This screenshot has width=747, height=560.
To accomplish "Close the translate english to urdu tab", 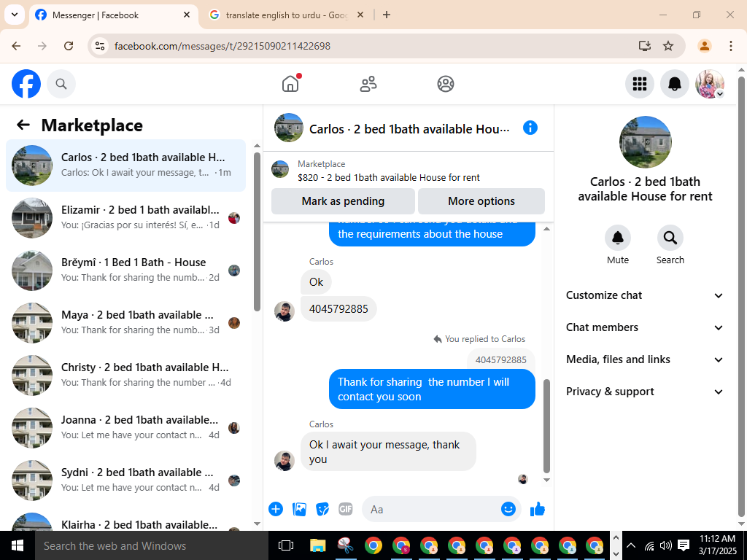I will pos(360,15).
